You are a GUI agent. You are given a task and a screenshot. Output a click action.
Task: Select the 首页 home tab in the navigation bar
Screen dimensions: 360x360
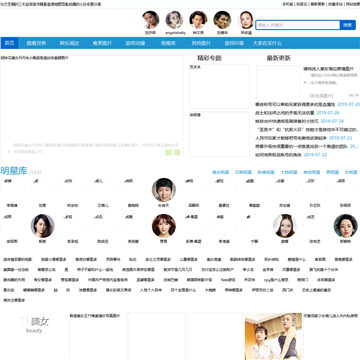click(9, 43)
